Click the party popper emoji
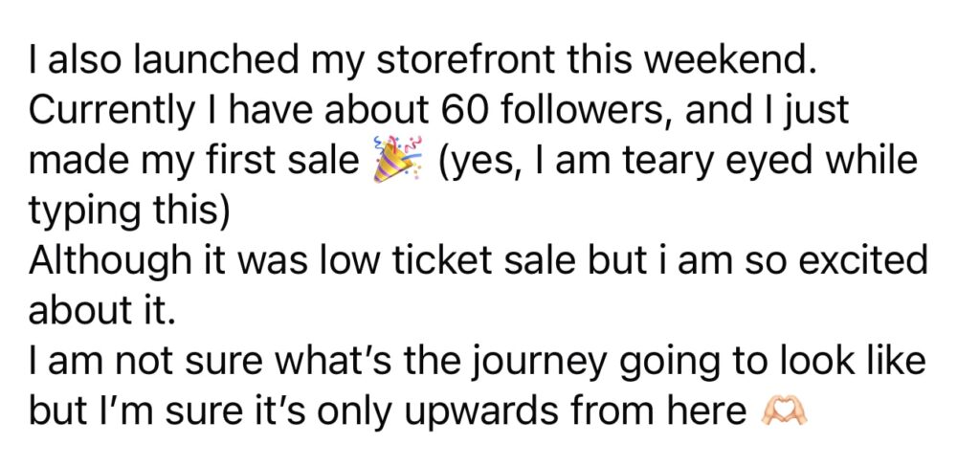980x466 pixels. coord(393,162)
